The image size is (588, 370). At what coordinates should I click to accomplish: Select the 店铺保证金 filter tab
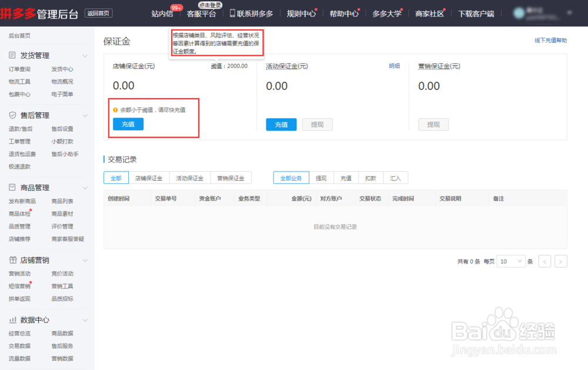[x=149, y=178]
